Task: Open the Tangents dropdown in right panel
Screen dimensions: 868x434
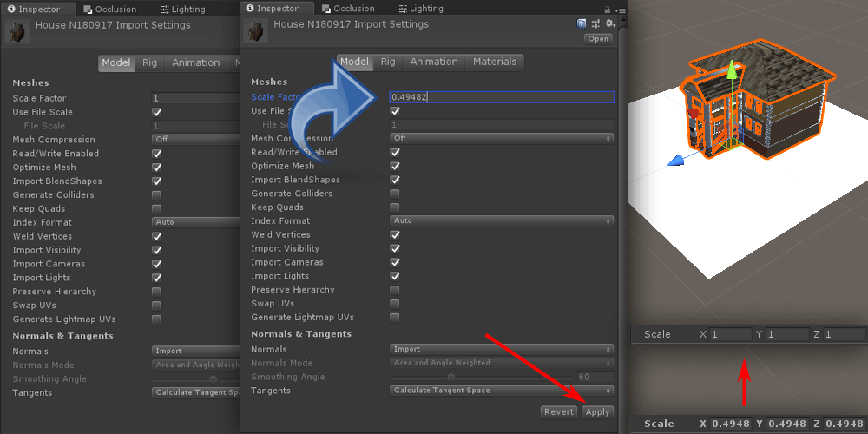Action: click(x=502, y=391)
